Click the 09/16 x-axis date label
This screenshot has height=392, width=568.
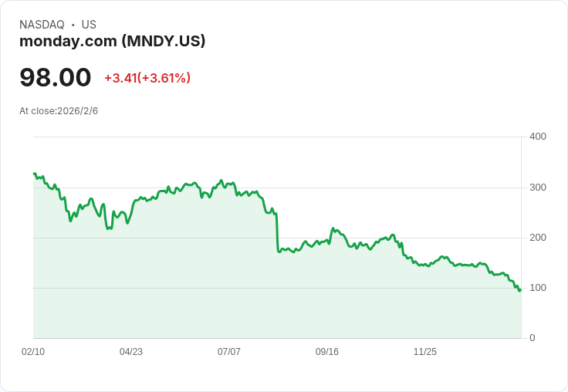pos(327,352)
